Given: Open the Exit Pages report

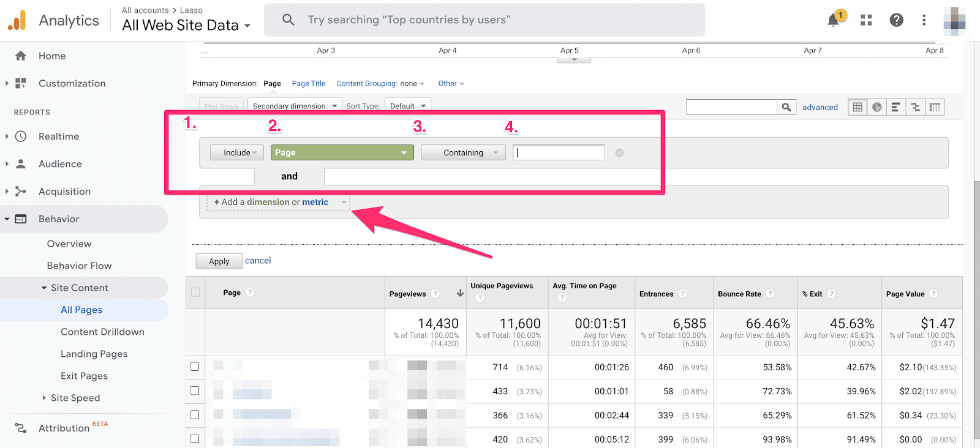Looking at the screenshot, I should click(84, 376).
